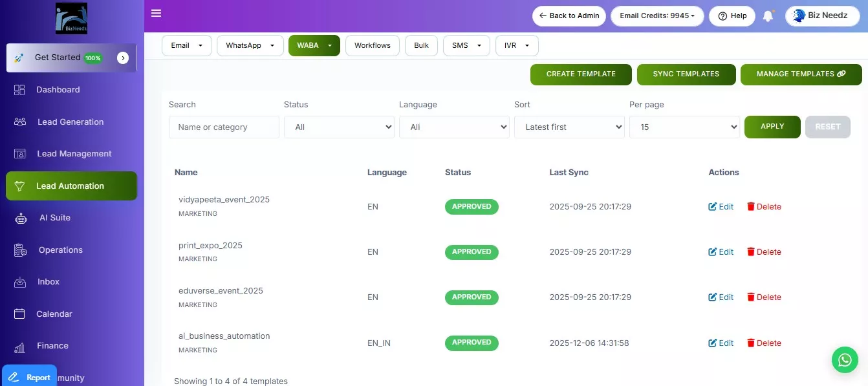868x386 pixels.
Task: Open AI Suite robot icon
Action: (21, 219)
